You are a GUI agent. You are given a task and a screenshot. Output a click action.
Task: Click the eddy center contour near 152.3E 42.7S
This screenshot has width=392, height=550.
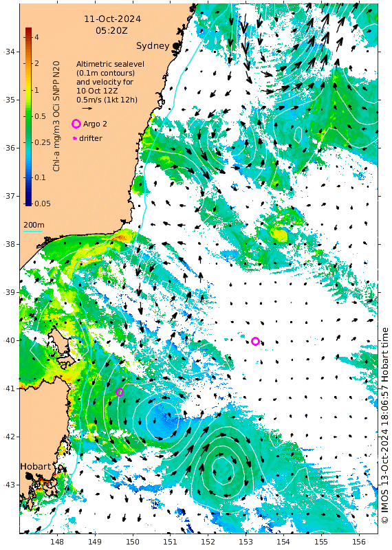[222, 469]
